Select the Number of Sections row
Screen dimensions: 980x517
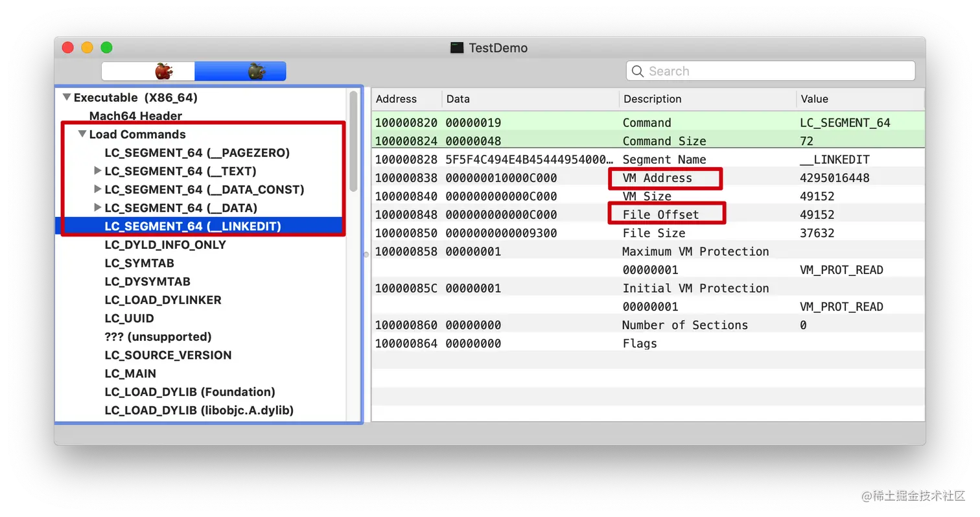(x=648, y=325)
